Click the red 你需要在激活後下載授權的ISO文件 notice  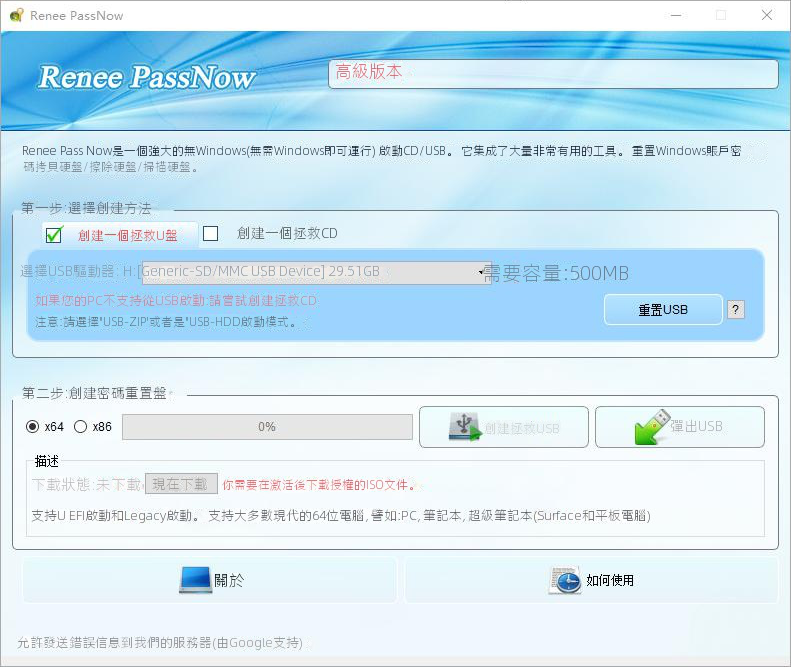tap(319, 485)
